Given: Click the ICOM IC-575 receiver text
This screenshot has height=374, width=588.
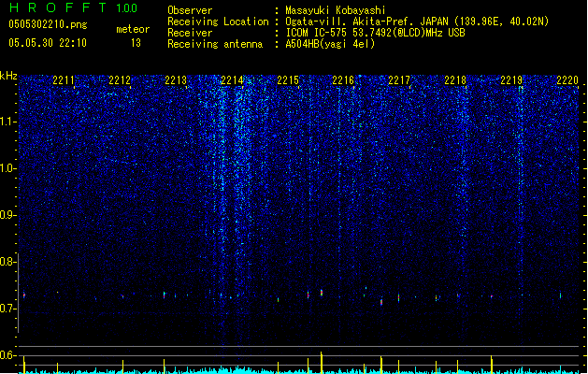Looking at the screenshot, I should 375,33.
